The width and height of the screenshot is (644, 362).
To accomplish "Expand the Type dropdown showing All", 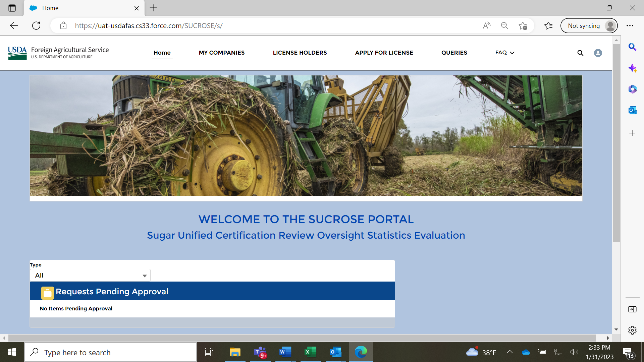I will (90, 276).
